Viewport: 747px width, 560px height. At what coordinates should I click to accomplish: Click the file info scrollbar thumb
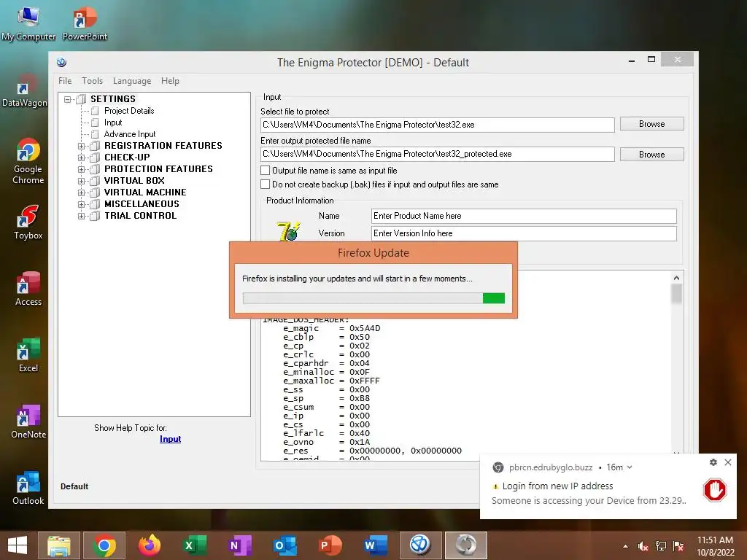[x=676, y=294]
